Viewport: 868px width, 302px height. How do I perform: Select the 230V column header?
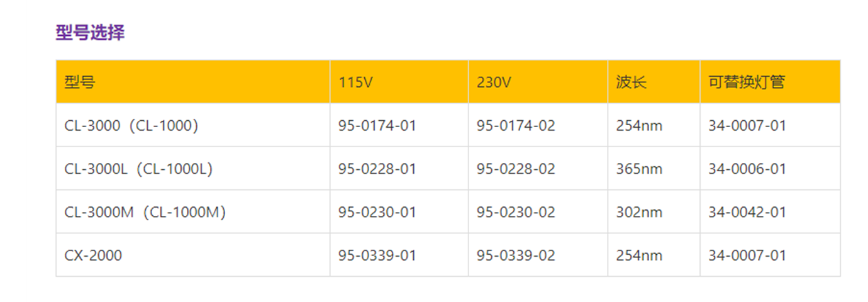[x=494, y=82]
